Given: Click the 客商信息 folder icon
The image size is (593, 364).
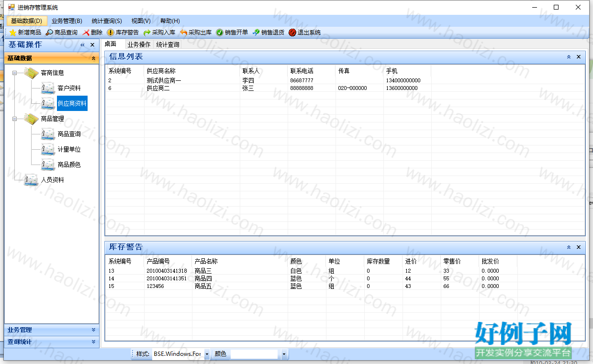Looking at the screenshot, I should pyautogui.click(x=31, y=73).
